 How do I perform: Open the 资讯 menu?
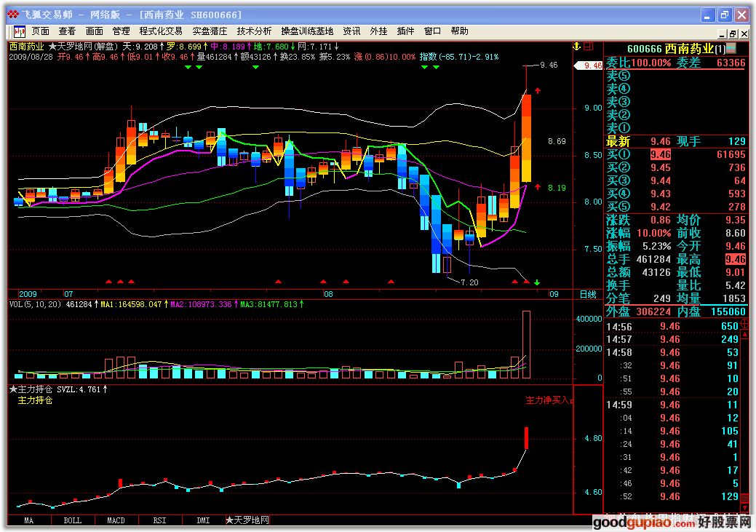point(351,31)
